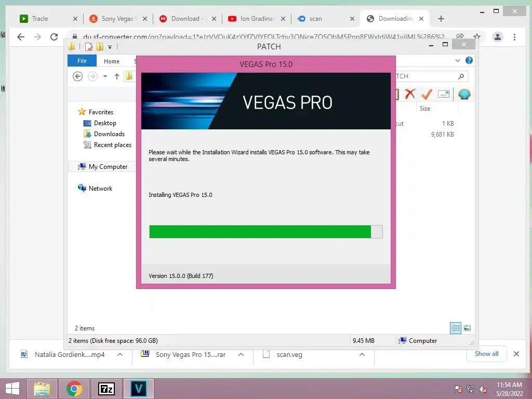
Task: Click Show all downloads
Action: (486, 353)
